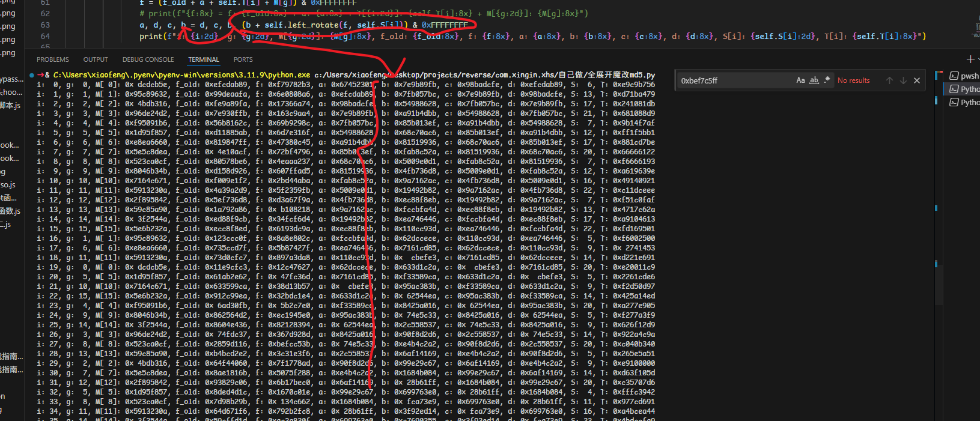Click editor line number 64
980x421 pixels.
point(45,36)
